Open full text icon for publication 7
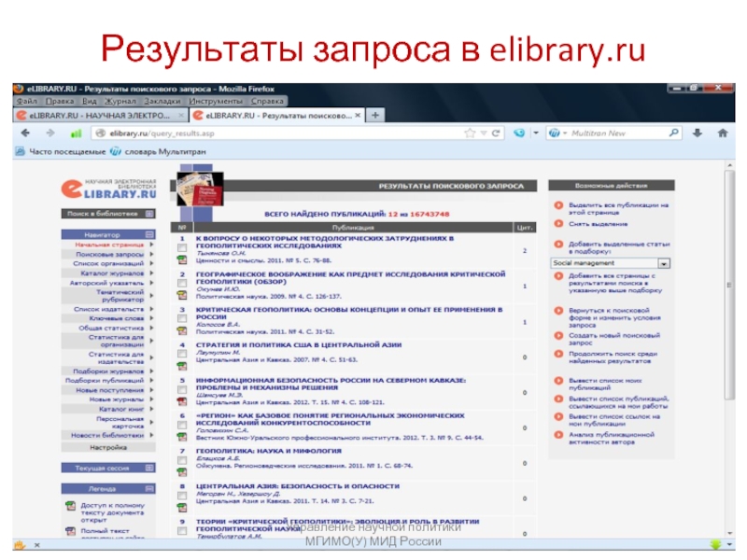This screenshot has height=560, width=747. [182, 472]
